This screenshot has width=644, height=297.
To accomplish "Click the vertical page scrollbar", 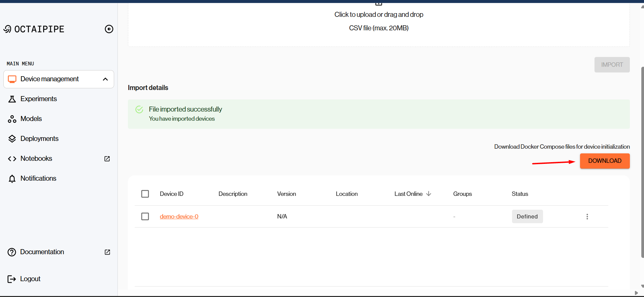I will [642, 162].
